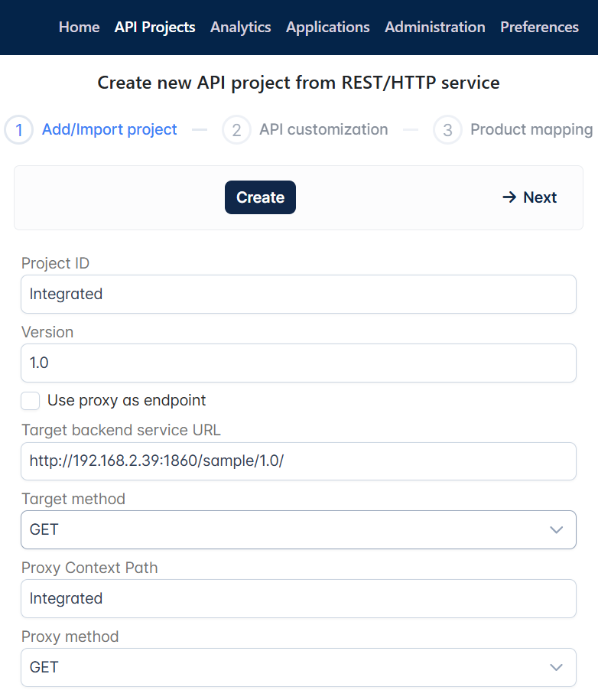Image resolution: width=598 pixels, height=700 pixels.
Task: Select the API customization step
Action: [x=323, y=129]
